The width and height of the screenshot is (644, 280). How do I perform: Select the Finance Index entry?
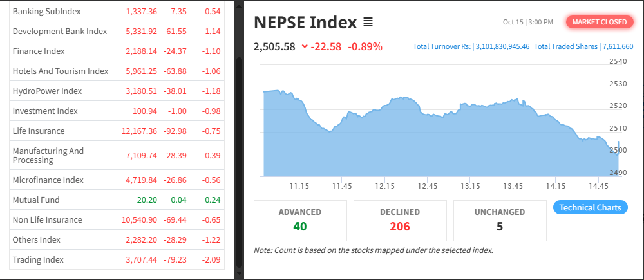pos(39,51)
